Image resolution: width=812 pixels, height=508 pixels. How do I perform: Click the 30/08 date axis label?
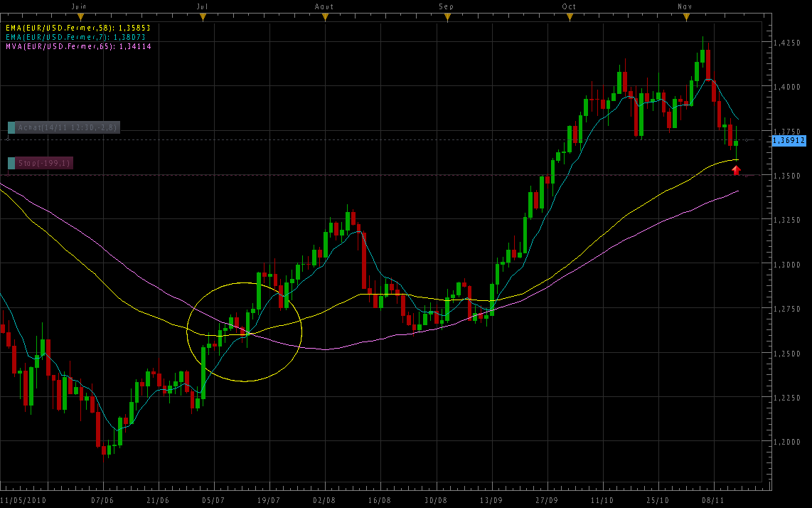pos(436,501)
